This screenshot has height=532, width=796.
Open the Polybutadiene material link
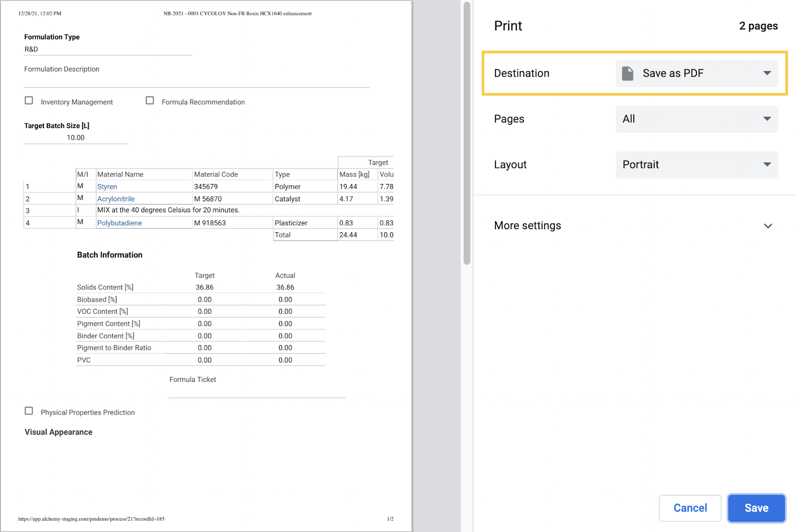[x=119, y=223]
